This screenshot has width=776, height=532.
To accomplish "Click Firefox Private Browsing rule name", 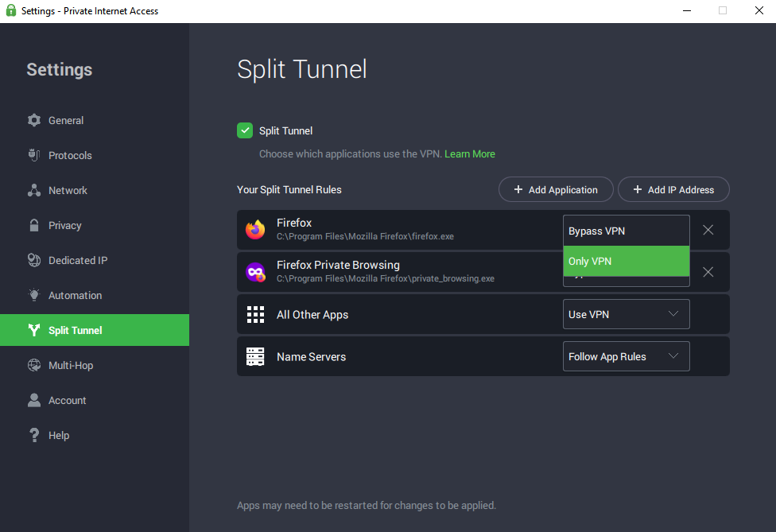I will point(338,265).
